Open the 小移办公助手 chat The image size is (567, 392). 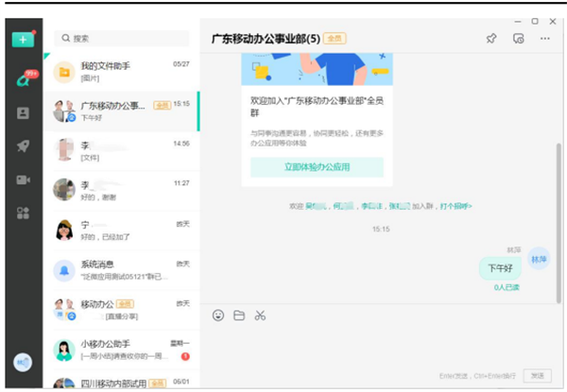click(x=121, y=349)
